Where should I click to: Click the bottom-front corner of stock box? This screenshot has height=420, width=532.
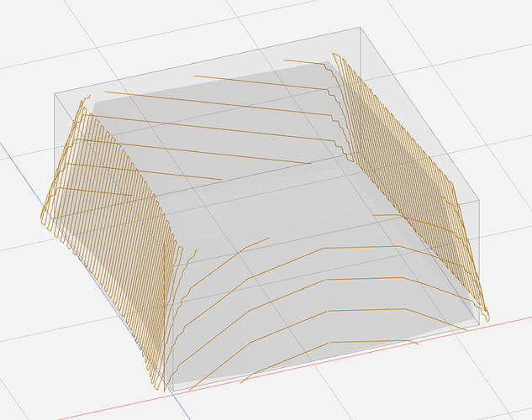click(x=167, y=389)
